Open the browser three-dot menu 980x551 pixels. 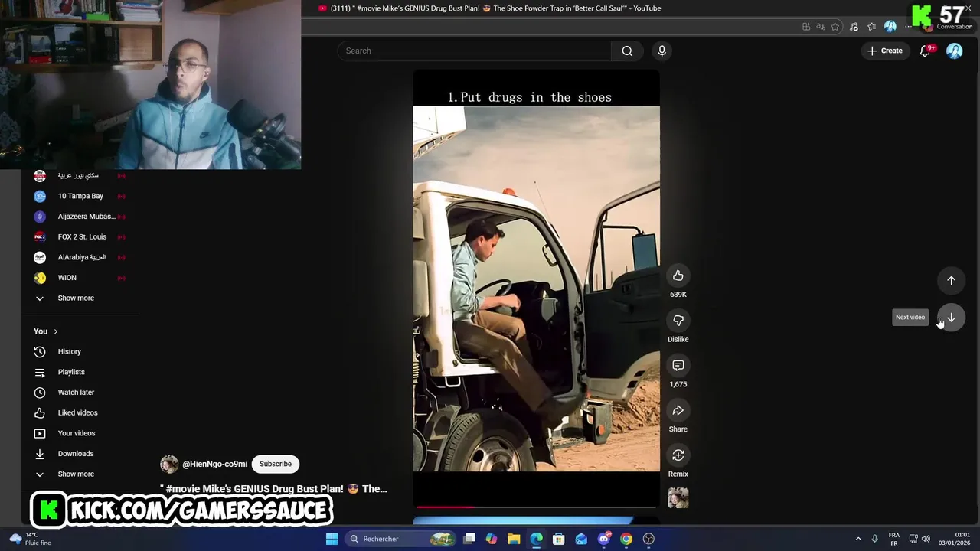[x=909, y=27]
